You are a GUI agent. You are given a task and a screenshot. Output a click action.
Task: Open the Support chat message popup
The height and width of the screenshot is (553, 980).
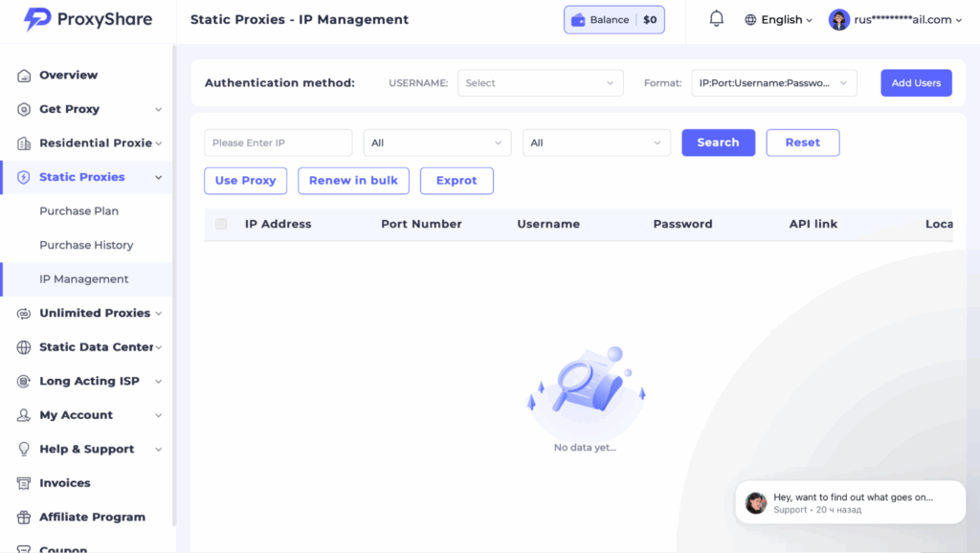click(x=850, y=502)
